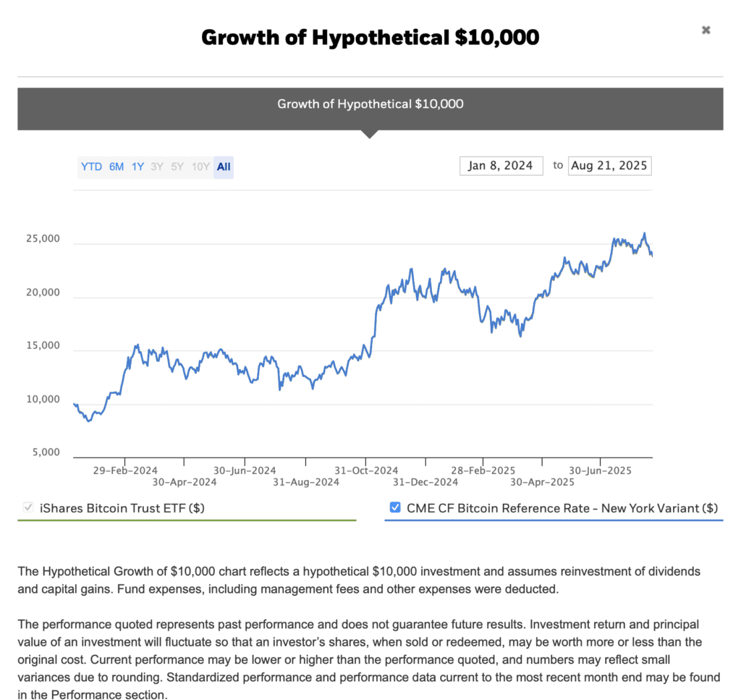Toggle the New York Variant series visibility

395,507
